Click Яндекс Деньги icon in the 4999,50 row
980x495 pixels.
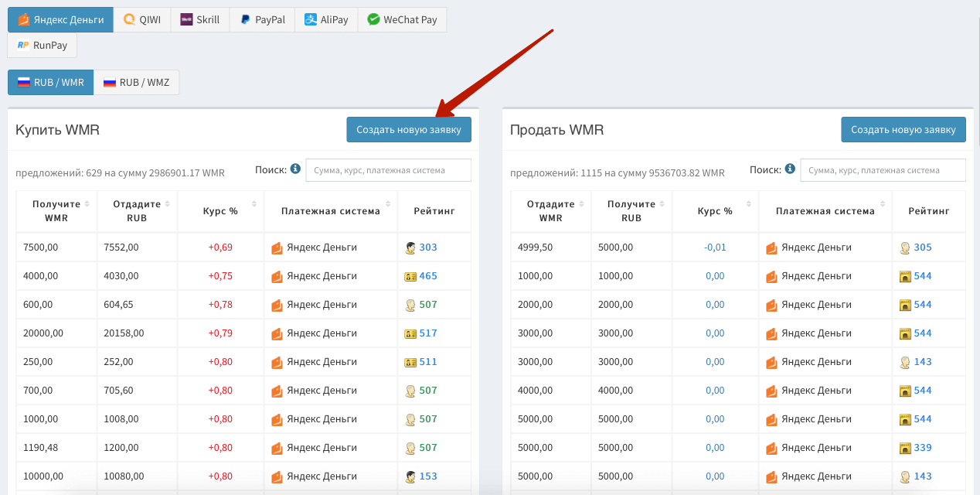pos(772,248)
